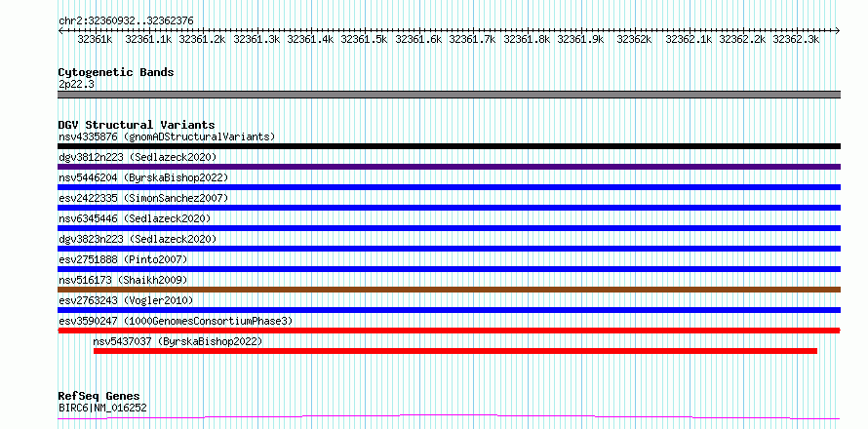
Task: Open esv2422335 SimonSanchez2007 variant label
Action: (x=143, y=198)
